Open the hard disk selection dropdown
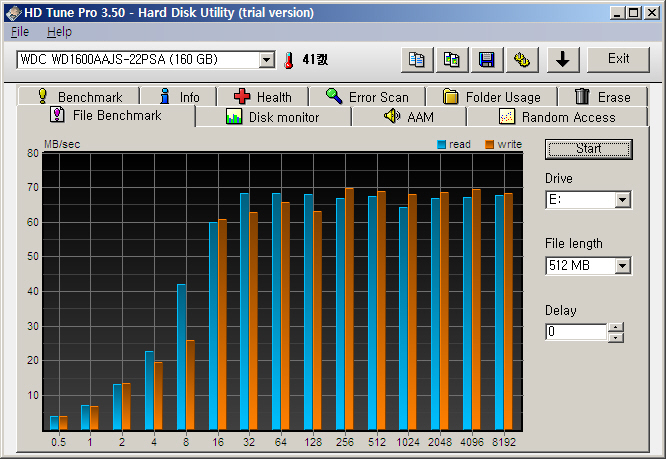 [267, 59]
